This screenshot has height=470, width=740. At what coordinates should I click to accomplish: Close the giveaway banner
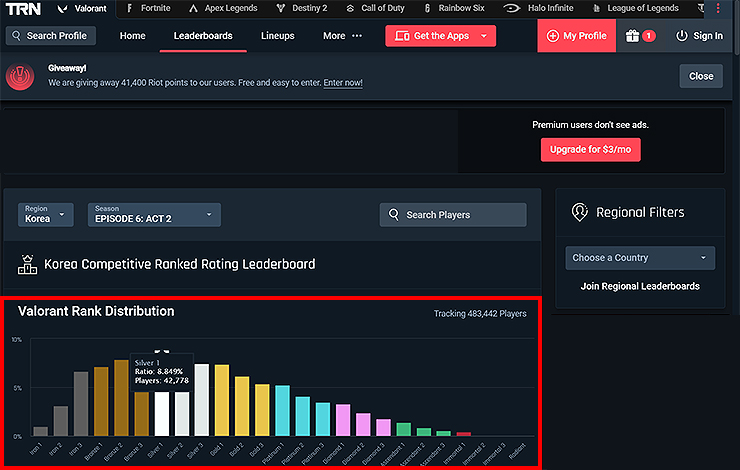tap(701, 76)
